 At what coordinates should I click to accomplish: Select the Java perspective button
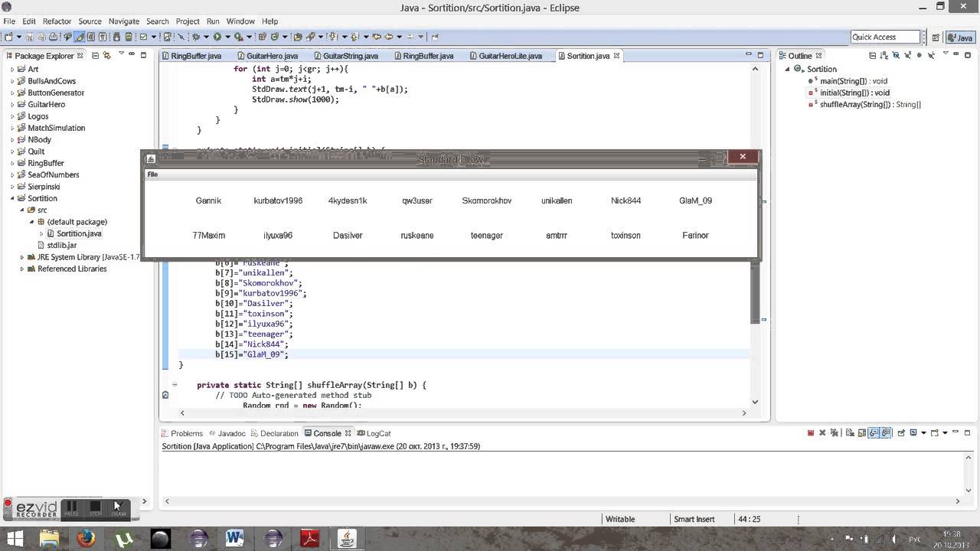click(x=960, y=37)
